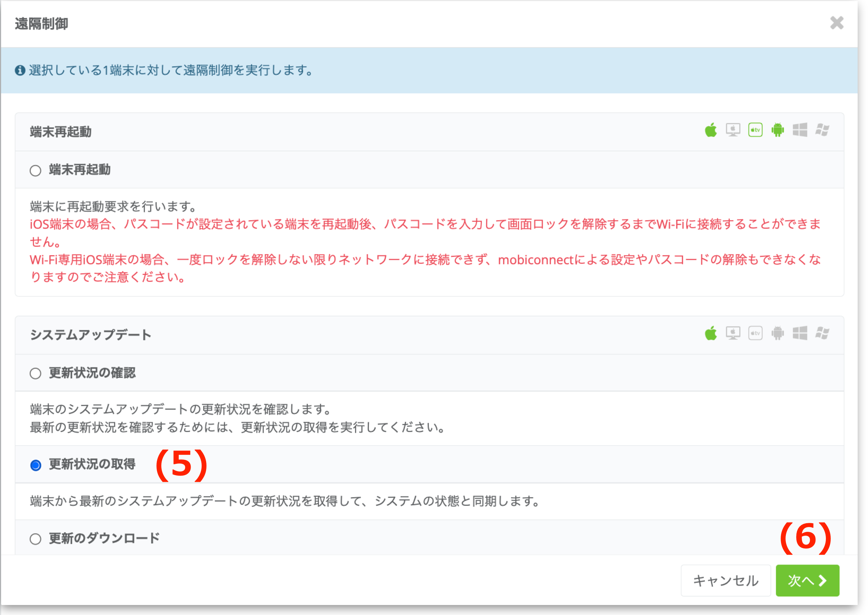Click the Apple iOS icon in システムアップデート header
The image size is (868, 615).
[711, 333]
